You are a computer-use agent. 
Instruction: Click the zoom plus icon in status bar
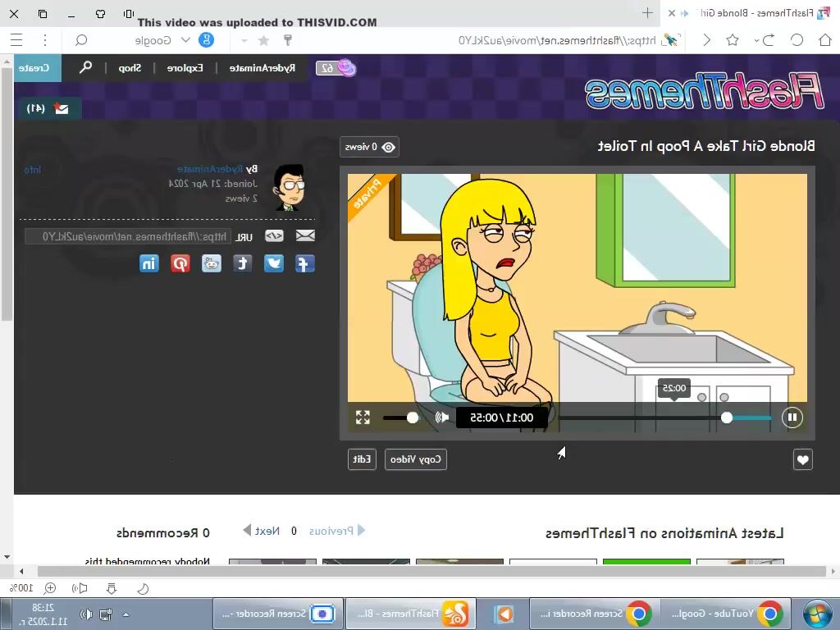tap(50, 589)
